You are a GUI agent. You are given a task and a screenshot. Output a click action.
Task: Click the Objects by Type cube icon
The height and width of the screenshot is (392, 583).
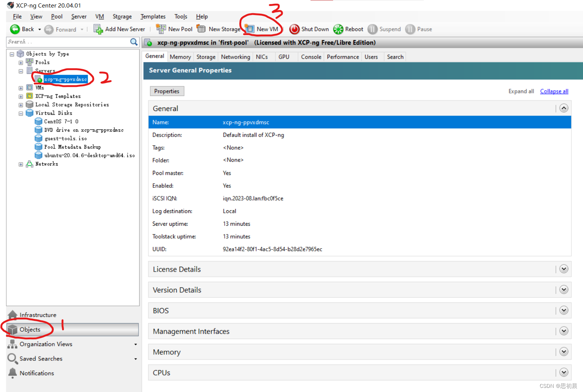(21, 54)
